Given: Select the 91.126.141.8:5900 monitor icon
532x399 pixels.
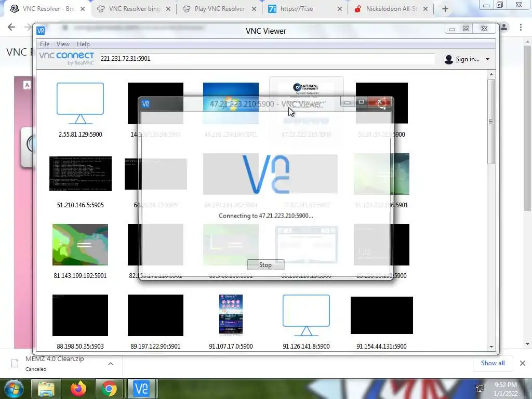Looking at the screenshot, I should [x=306, y=315].
